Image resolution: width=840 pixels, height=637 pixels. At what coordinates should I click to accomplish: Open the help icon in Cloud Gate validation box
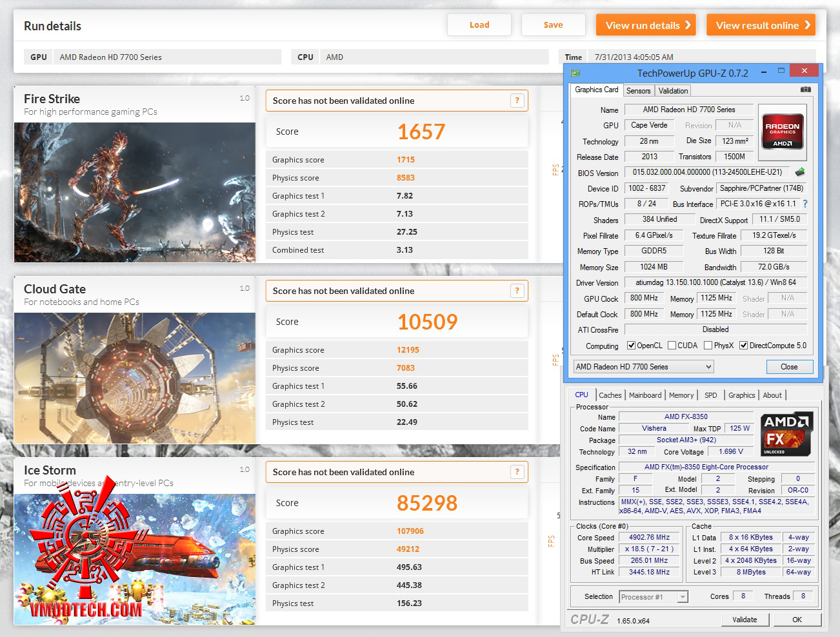point(517,290)
